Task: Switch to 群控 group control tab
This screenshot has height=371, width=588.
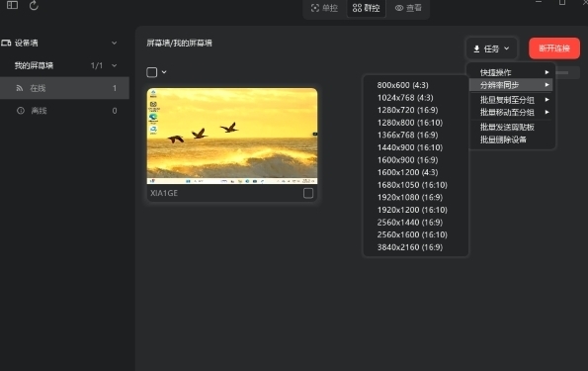Action: coord(367,8)
